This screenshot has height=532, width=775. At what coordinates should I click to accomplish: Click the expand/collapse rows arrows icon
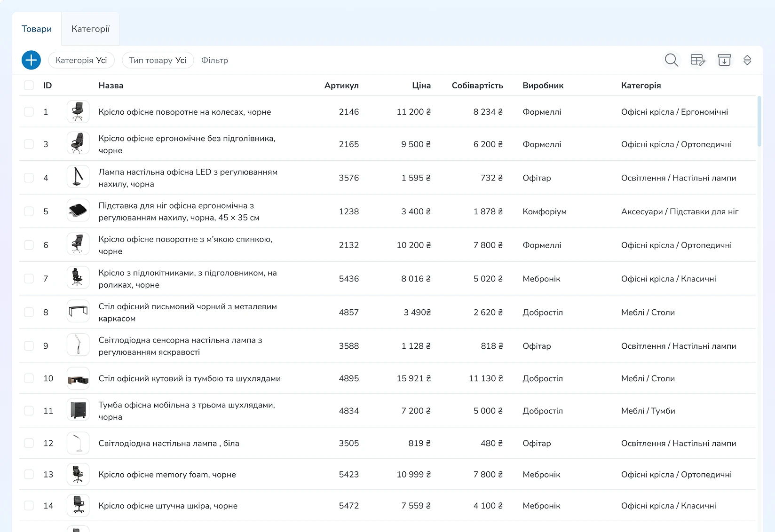[x=747, y=60]
